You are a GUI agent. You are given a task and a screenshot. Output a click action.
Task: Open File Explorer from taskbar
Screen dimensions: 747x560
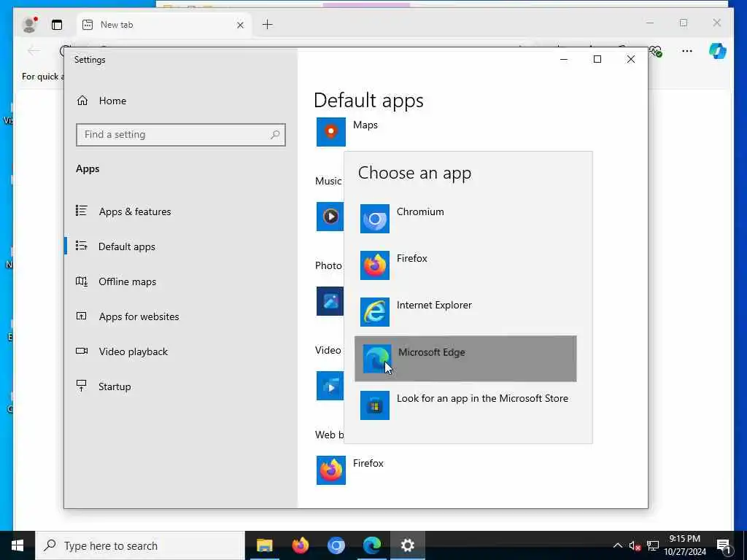(x=264, y=545)
